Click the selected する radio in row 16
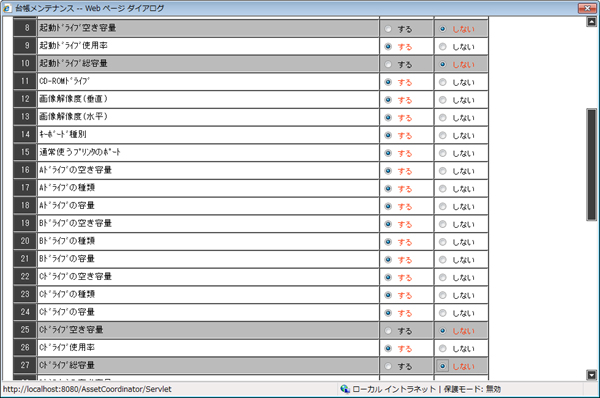The image size is (600, 398). click(x=388, y=171)
